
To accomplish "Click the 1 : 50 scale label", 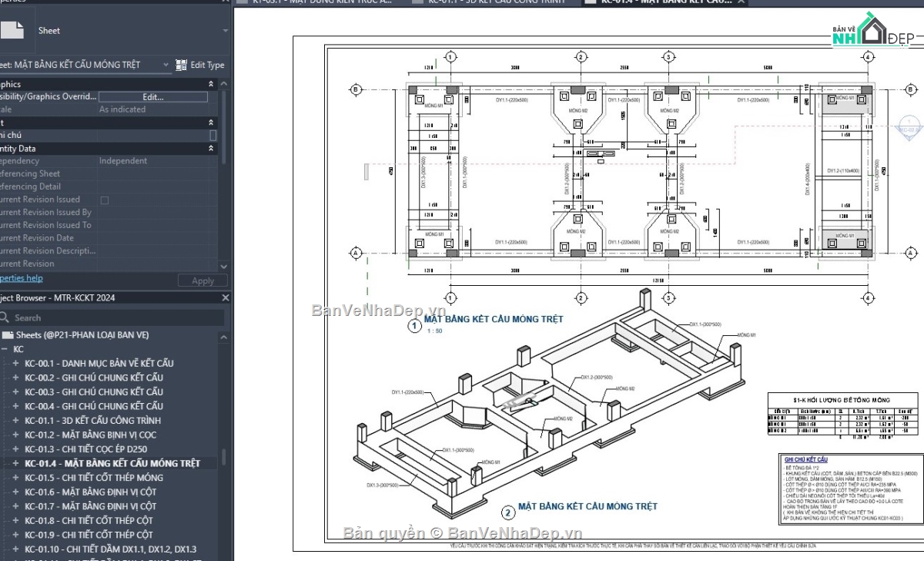I will tap(436, 331).
